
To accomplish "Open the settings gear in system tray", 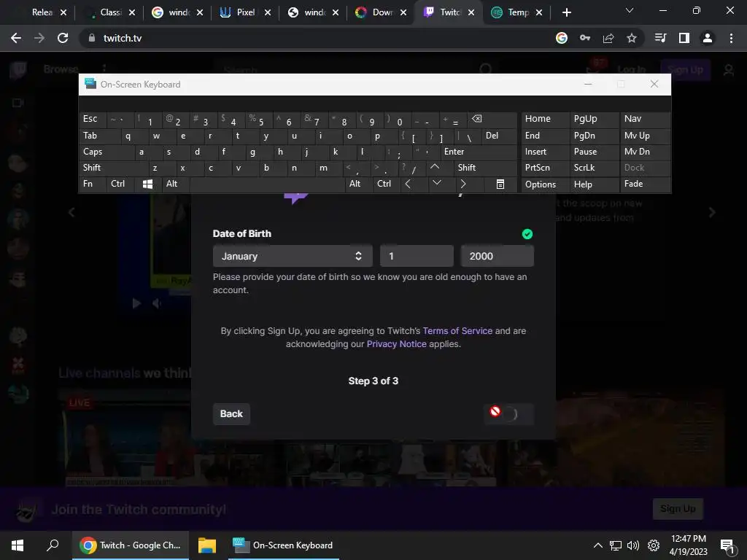I will click(x=654, y=545).
